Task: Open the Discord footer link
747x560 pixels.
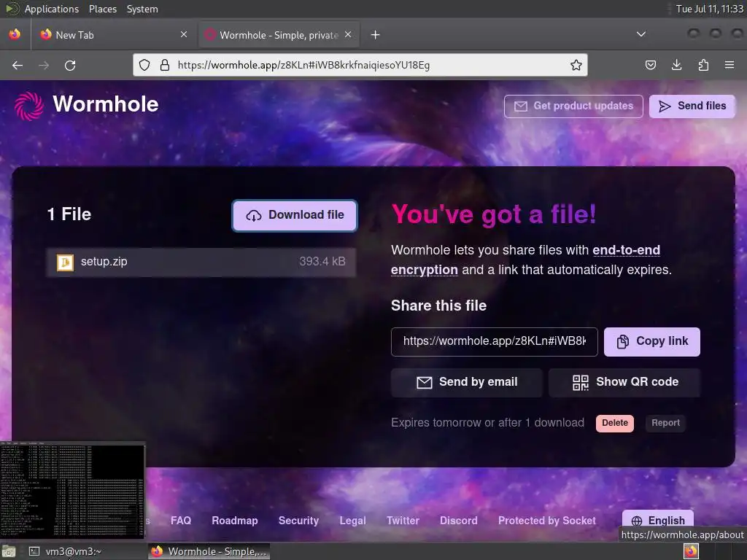Action: (458, 521)
